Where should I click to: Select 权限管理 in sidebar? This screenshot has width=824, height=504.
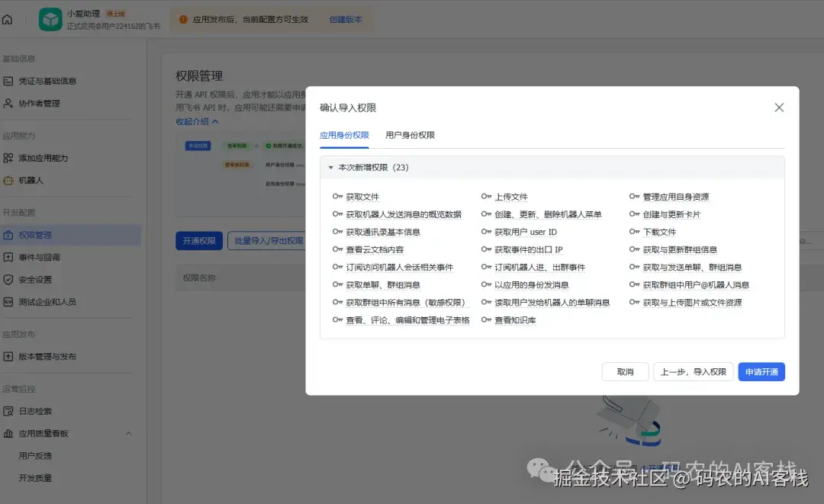[x=70, y=235]
